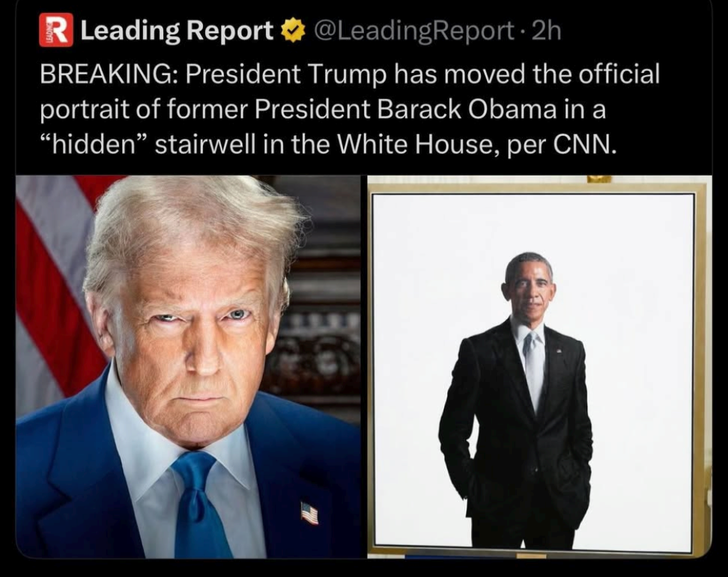Click the gold verified badge
The image size is (728, 577).
point(293,31)
